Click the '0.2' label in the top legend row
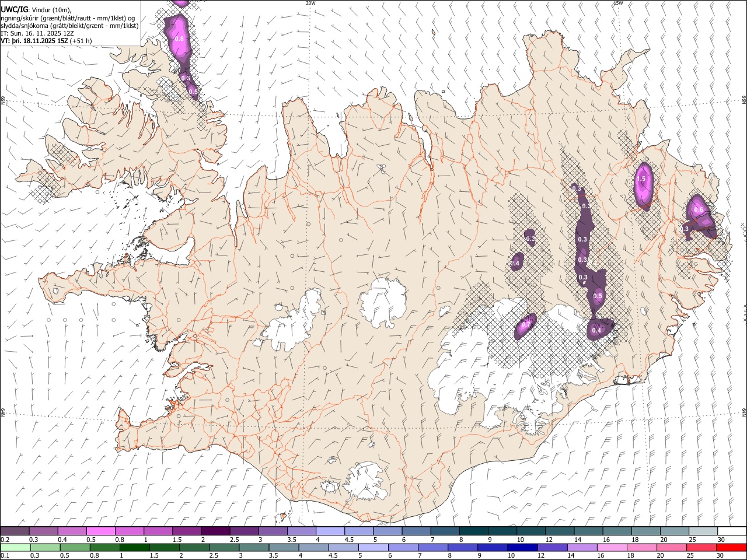 (5, 540)
